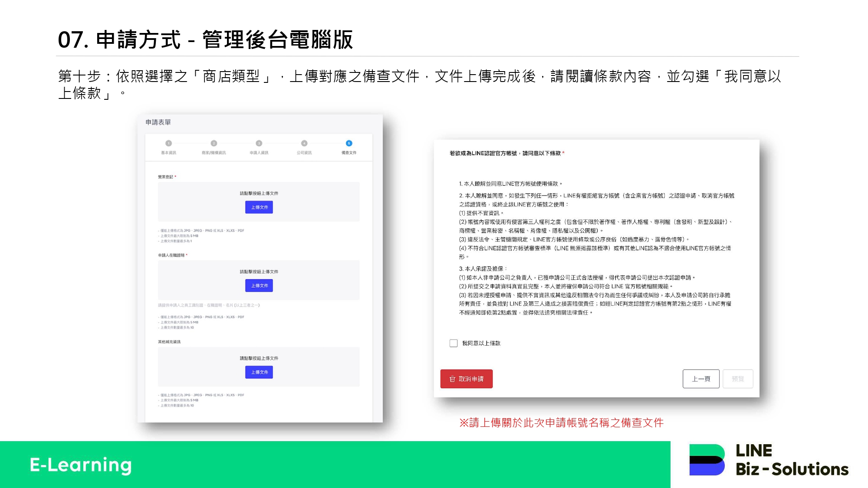Click 上傳文件 button under 申請人在職證明
This screenshot has height=488, width=868.
coord(259,285)
